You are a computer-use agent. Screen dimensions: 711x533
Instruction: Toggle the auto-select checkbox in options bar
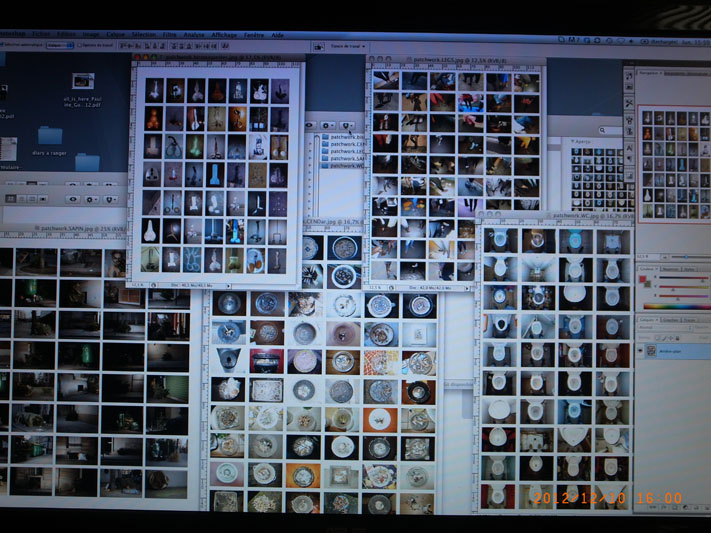click(x=2, y=45)
